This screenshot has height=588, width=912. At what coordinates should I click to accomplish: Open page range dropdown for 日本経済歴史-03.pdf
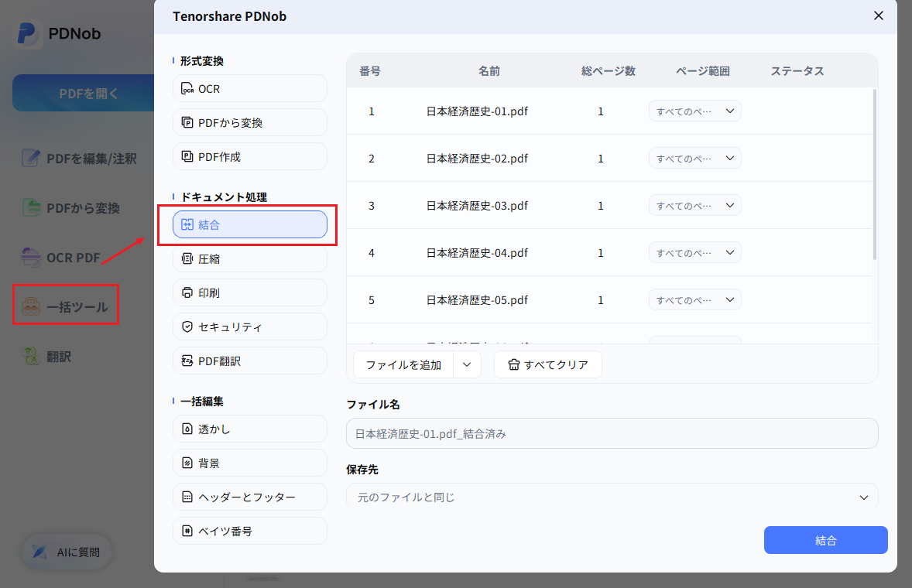pos(694,205)
